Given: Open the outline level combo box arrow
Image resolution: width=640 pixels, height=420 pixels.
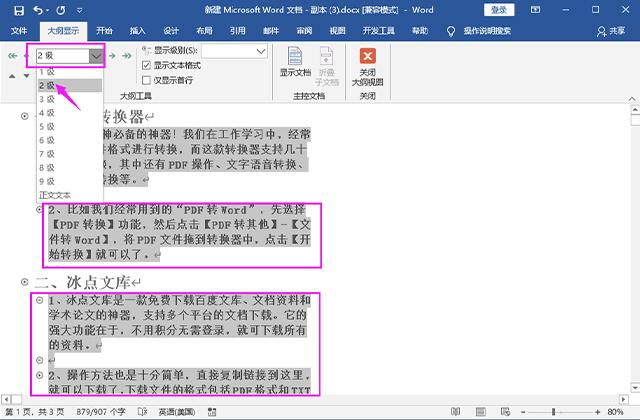Looking at the screenshot, I should point(96,56).
